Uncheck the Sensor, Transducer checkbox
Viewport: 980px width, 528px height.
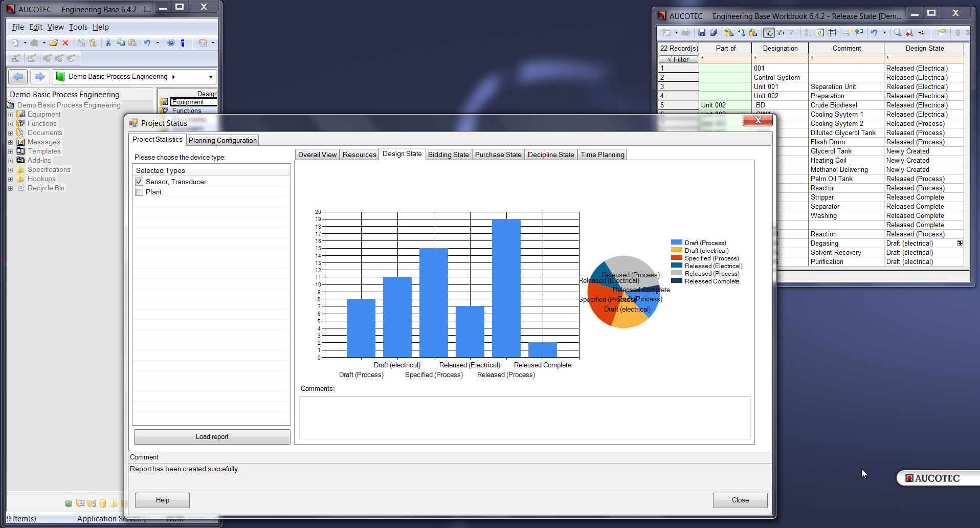(x=139, y=182)
